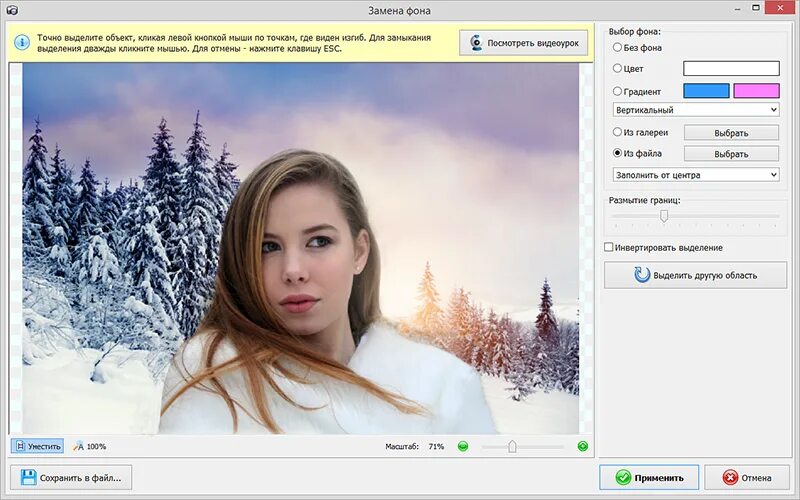Select the 'Из галереи' radio option
Image resolution: width=800 pixels, height=500 pixels.
point(617,132)
